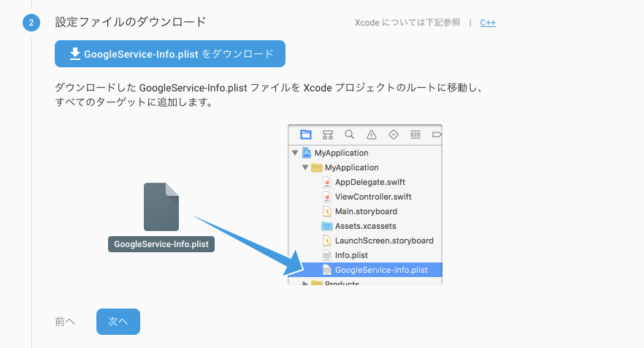Download the GoogleService-Info.plist file
Viewport: 644px width, 348px height.
169,54
